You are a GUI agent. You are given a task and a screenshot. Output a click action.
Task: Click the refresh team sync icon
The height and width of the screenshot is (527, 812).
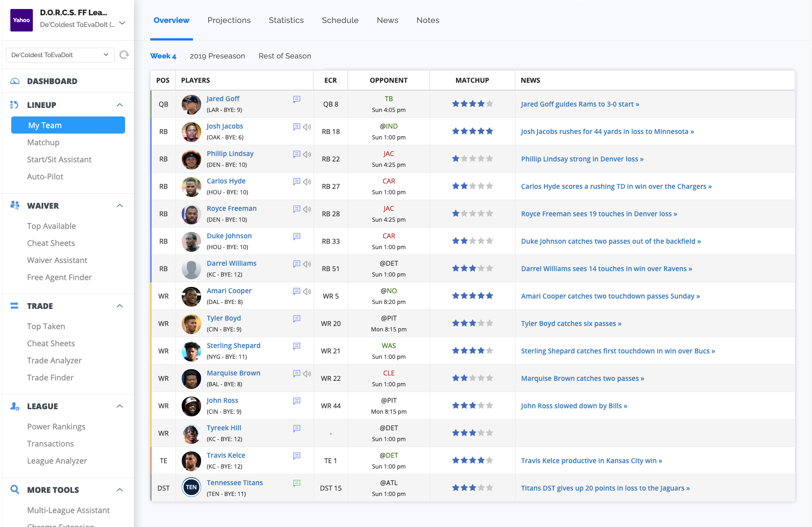coord(124,55)
